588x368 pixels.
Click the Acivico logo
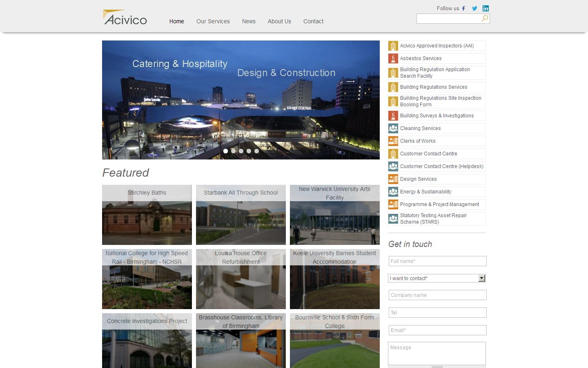125,17
